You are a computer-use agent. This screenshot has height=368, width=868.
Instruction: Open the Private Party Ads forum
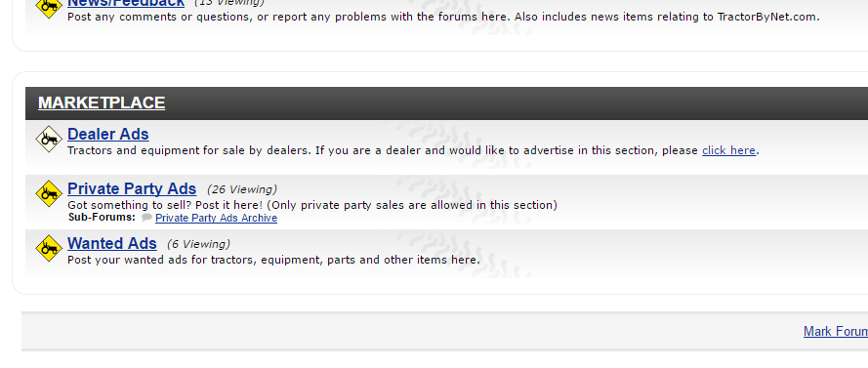(132, 189)
